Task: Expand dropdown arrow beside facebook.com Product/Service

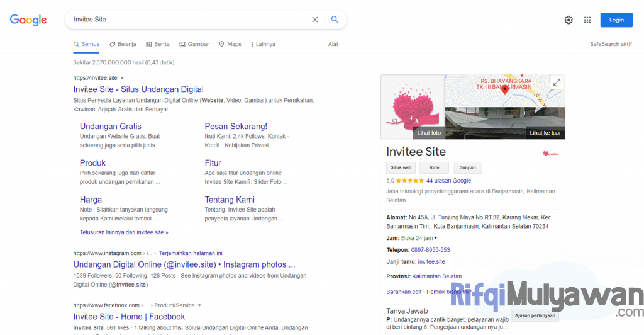Action: pyautogui.click(x=199, y=305)
